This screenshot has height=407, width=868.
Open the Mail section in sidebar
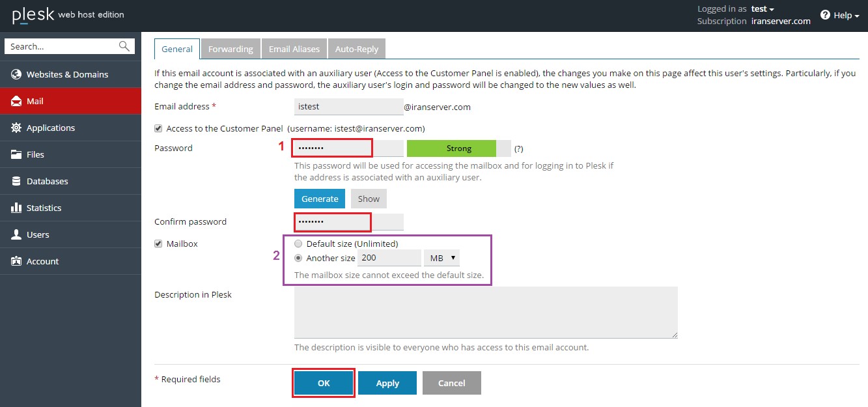(x=70, y=101)
